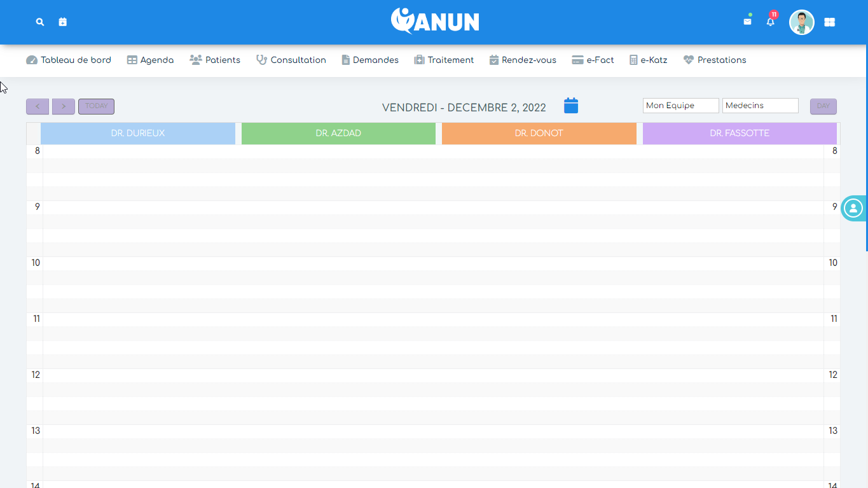The height and width of the screenshot is (488, 868).
Task: Open the notifications bell
Action: point(770,22)
